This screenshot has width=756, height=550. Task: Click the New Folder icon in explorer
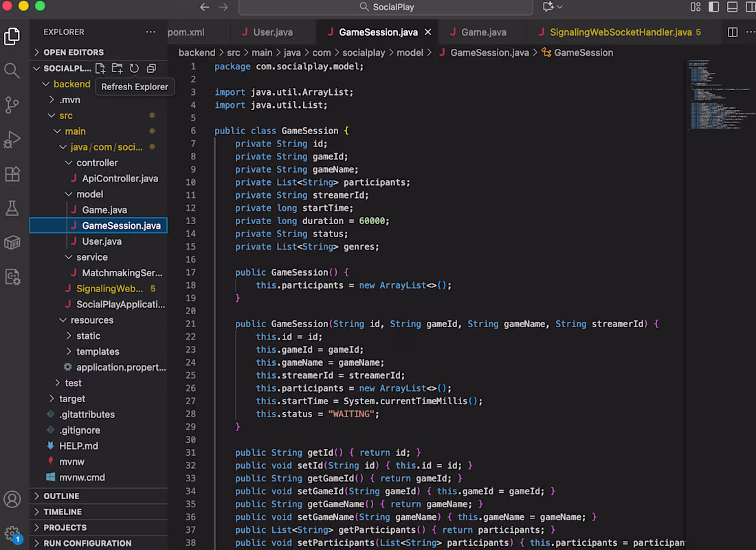(117, 69)
